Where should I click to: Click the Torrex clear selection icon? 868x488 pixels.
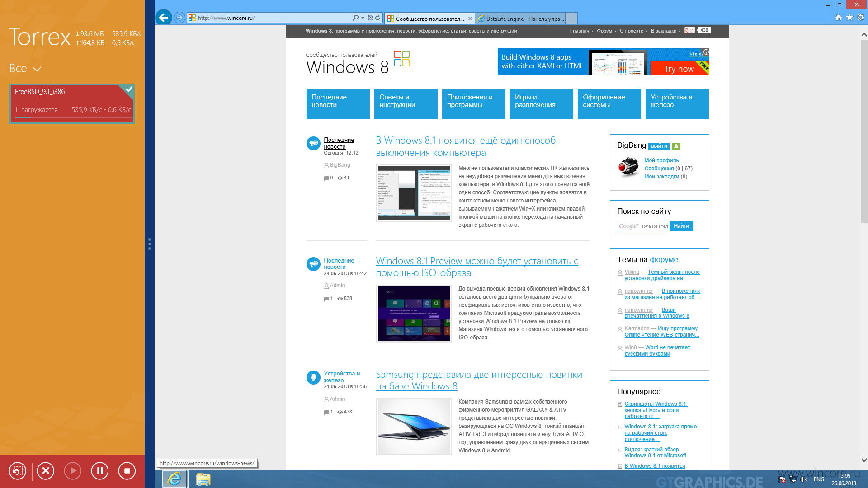point(18,471)
